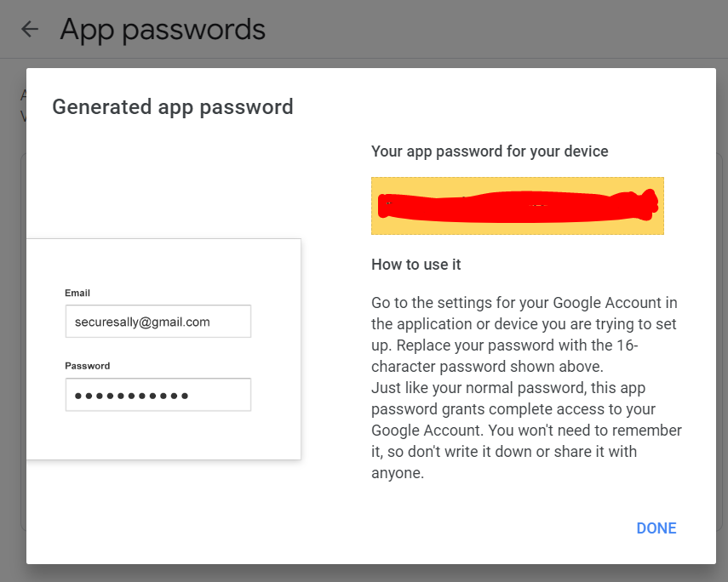Focus the Email field containing securesally@gmail.com

pyautogui.click(x=158, y=321)
